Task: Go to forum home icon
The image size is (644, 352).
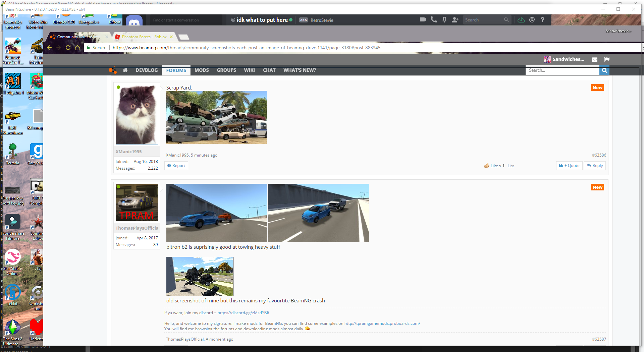Action: (125, 70)
